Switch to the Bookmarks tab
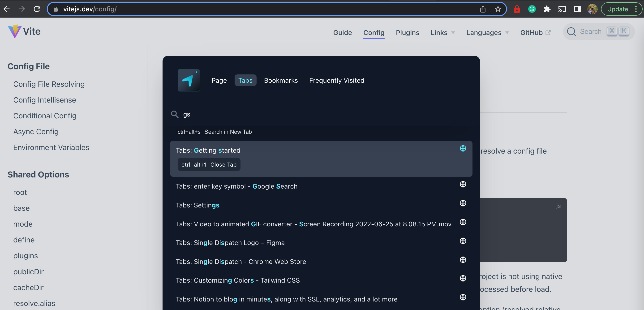The image size is (644, 310). pos(281,80)
